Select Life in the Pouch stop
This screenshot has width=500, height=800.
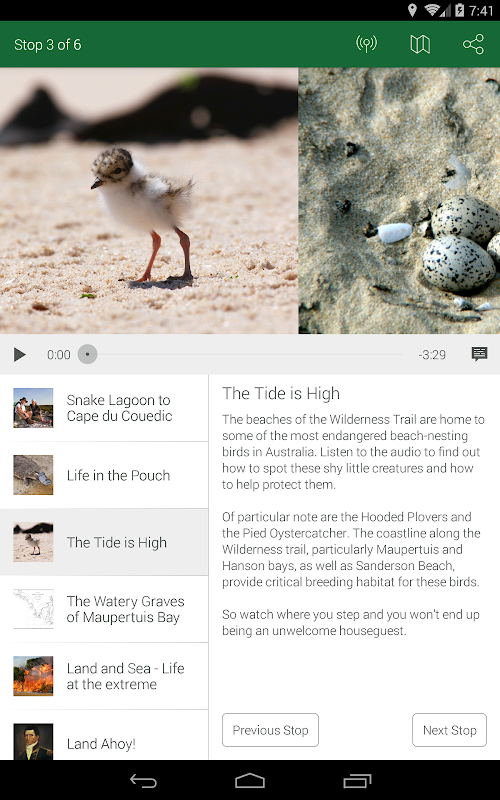click(104, 475)
